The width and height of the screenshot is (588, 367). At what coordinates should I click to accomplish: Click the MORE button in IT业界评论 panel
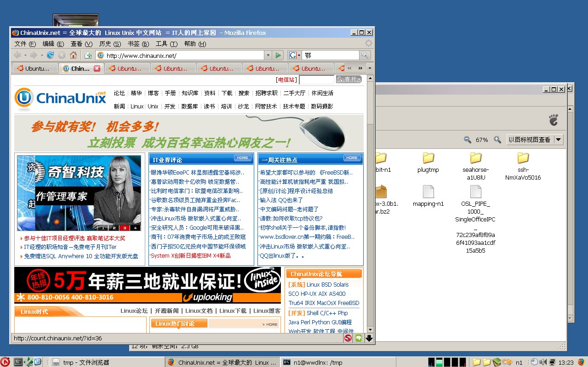(x=243, y=158)
